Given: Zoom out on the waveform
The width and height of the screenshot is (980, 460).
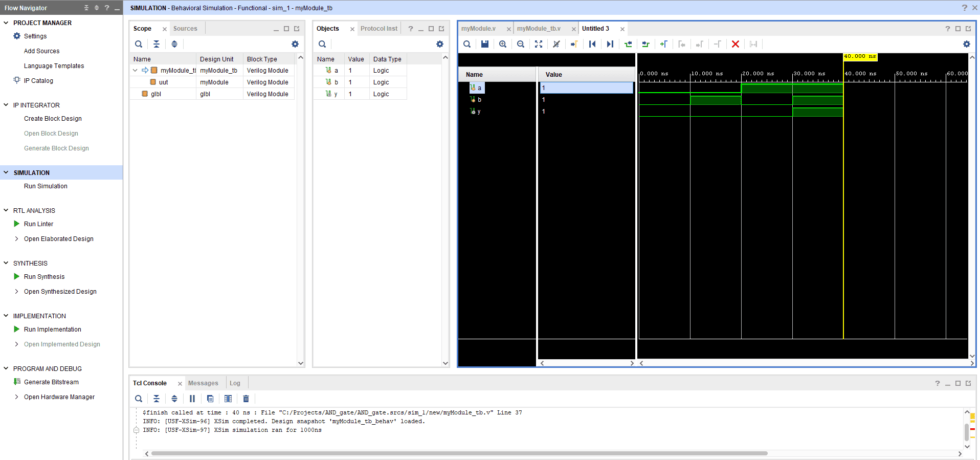Looking at the screenshot, I should (x=521, y=44).
